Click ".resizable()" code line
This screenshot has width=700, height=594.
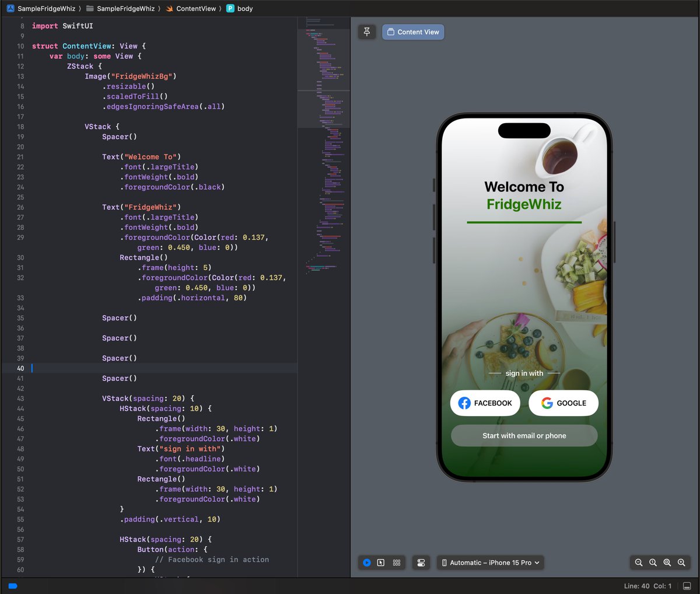tap(128, 86)
